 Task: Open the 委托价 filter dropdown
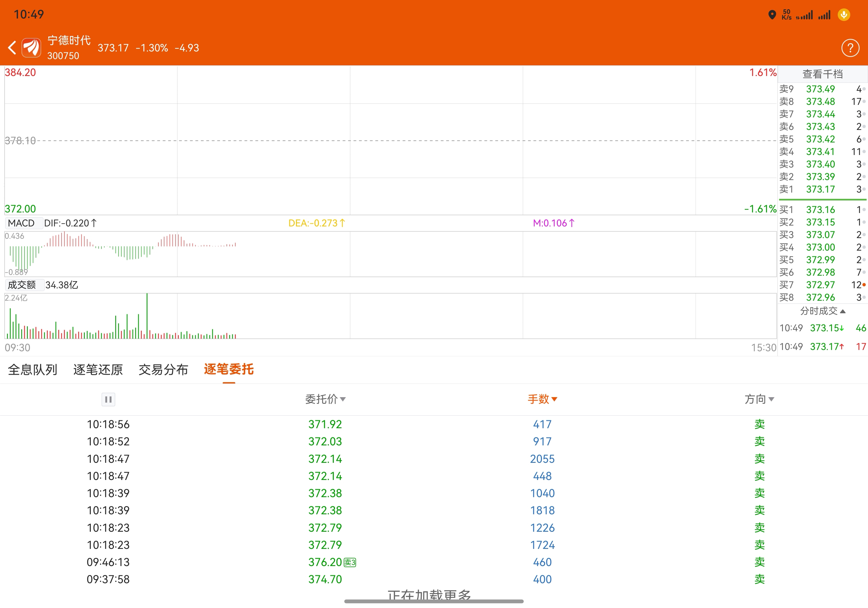point(325,399)
